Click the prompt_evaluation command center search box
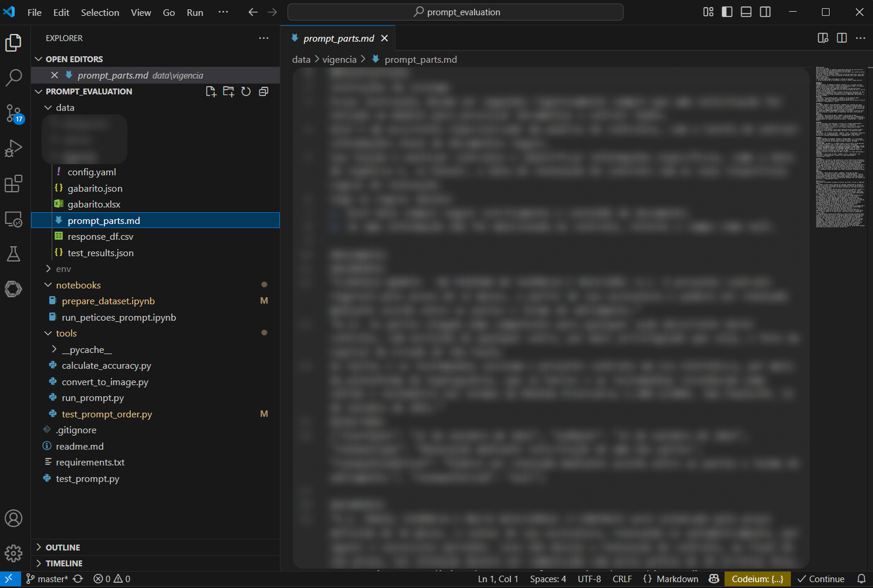The width and height of the screenshot is (873, 588). pos(455,12)
